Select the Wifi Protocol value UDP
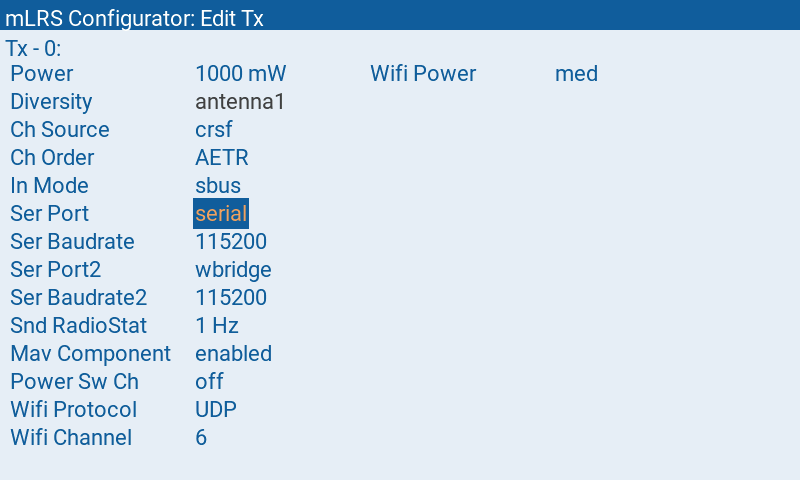800x480 pixels. click(216, 410)
